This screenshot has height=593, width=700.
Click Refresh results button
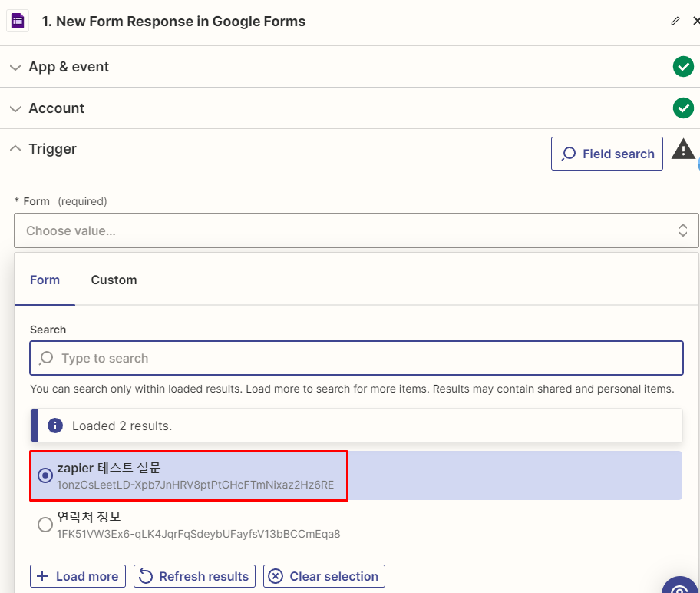[x=194, y=576]
